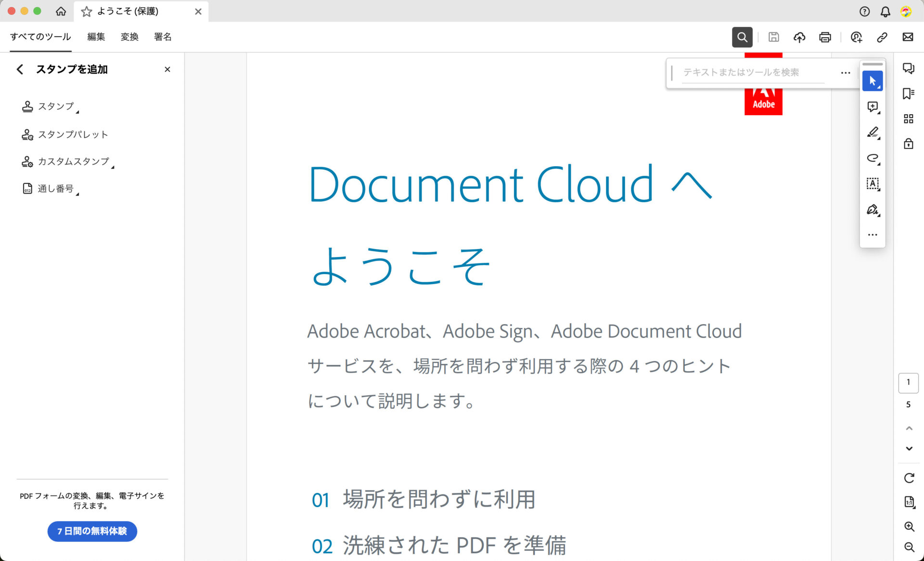The width and height of the screenshot is (924, 561).
Task: Copy the share link icon
Action: click(882, 37)
